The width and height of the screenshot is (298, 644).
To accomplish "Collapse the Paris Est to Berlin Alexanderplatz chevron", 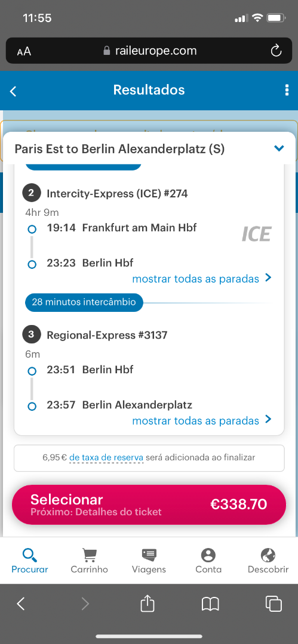I will point(279,148).
